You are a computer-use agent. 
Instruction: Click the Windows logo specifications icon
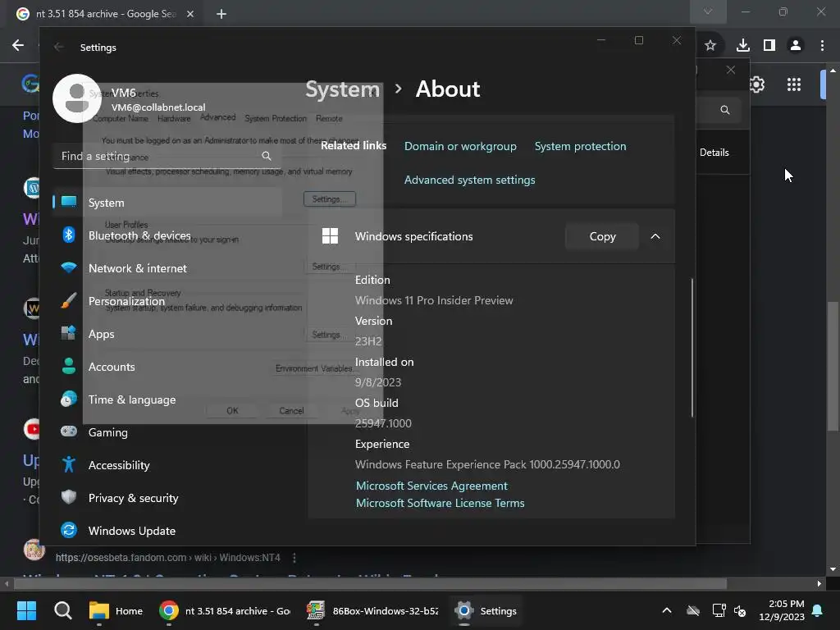click(330, 236)
